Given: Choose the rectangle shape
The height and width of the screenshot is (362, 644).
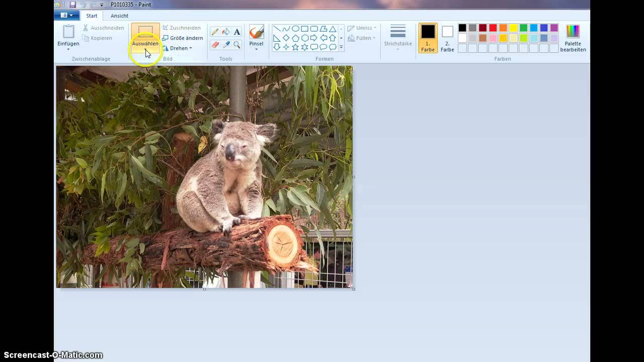Looking at the screenshot, I should [x=305, y=29].
